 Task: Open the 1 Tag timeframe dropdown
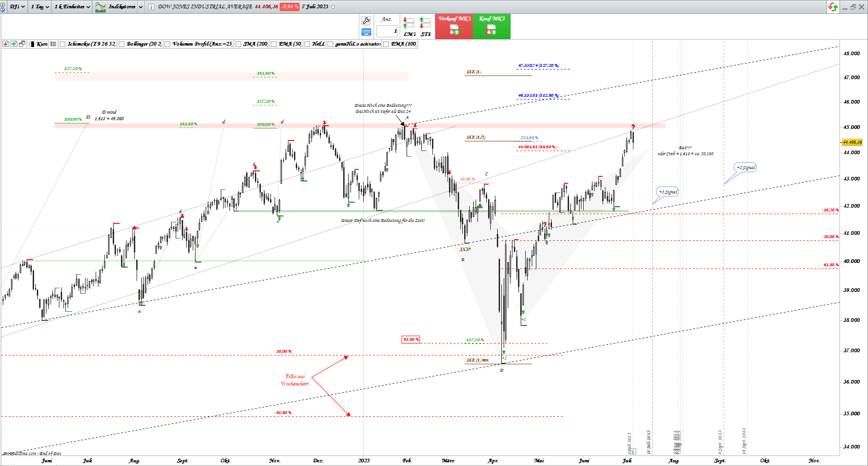[x=40, y=7]
